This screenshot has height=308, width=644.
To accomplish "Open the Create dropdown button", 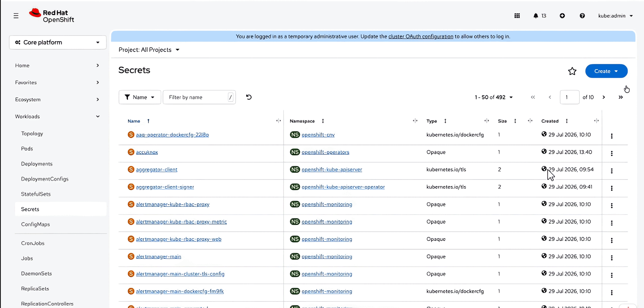I will [606, 71].
